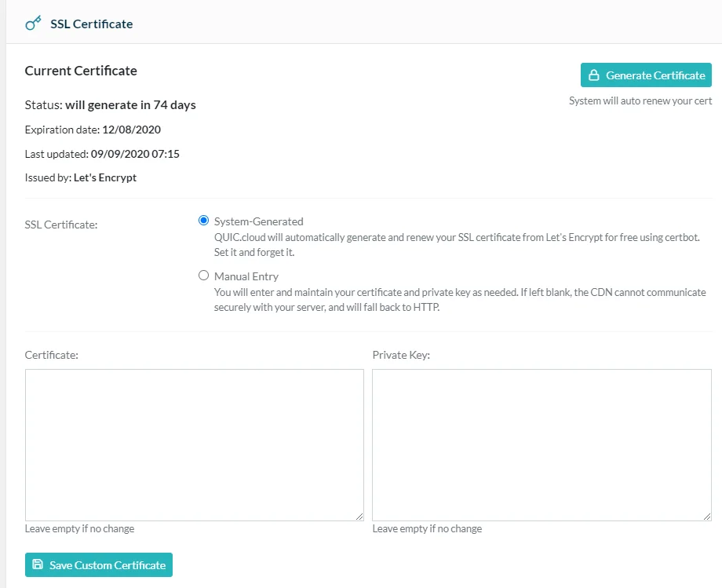The width and height of the screenshot is (722, 588).
Task: Choose the Manual Entry radio option
Action: pos(203,276)
